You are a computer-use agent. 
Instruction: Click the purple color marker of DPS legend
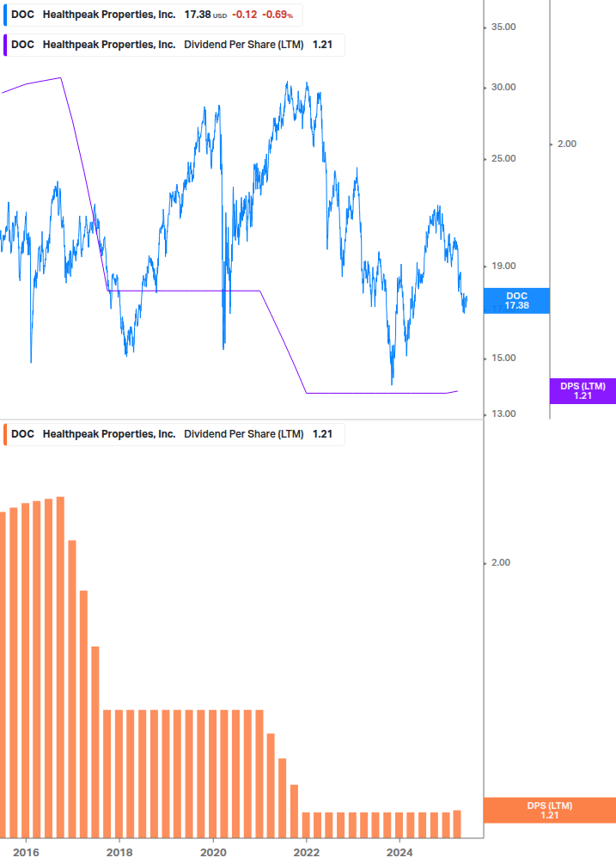click(x=5, y=46)
